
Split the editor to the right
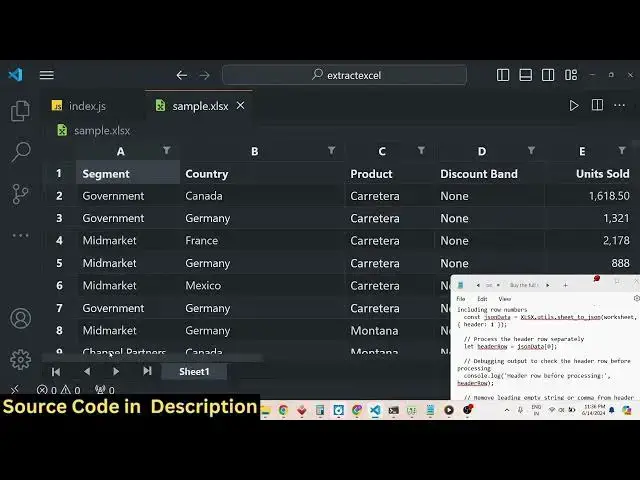click(597, 105)
